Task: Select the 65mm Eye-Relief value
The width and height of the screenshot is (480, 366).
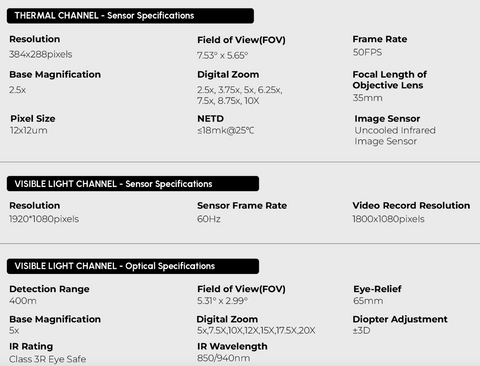Action: 368,301
